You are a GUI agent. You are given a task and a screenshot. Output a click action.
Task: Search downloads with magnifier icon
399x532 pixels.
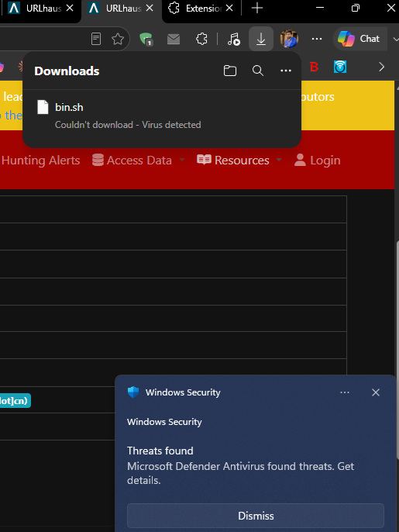tap(258, 71)
